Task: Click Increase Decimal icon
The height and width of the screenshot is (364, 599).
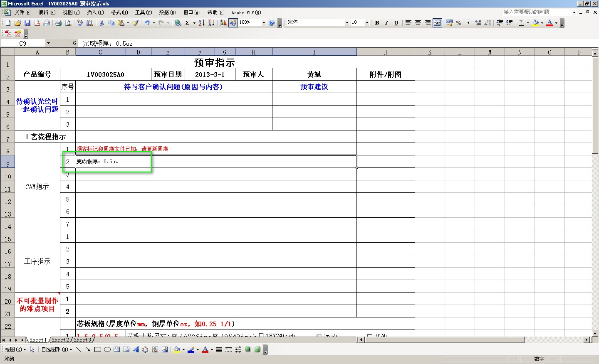Action: (x=478, y=23)
